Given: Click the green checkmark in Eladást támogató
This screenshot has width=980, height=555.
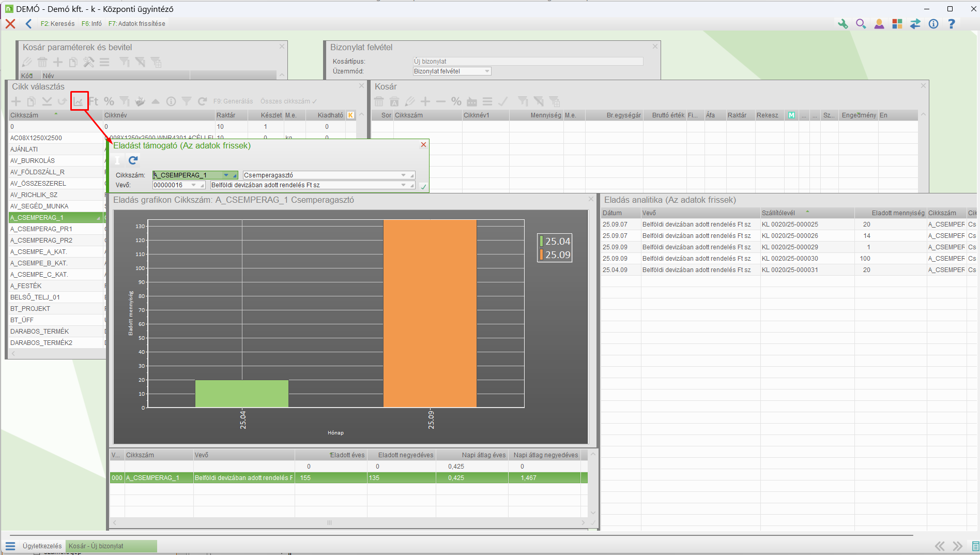Looking at the screenshot, I should pyautogui.click(x=423, y=187).
